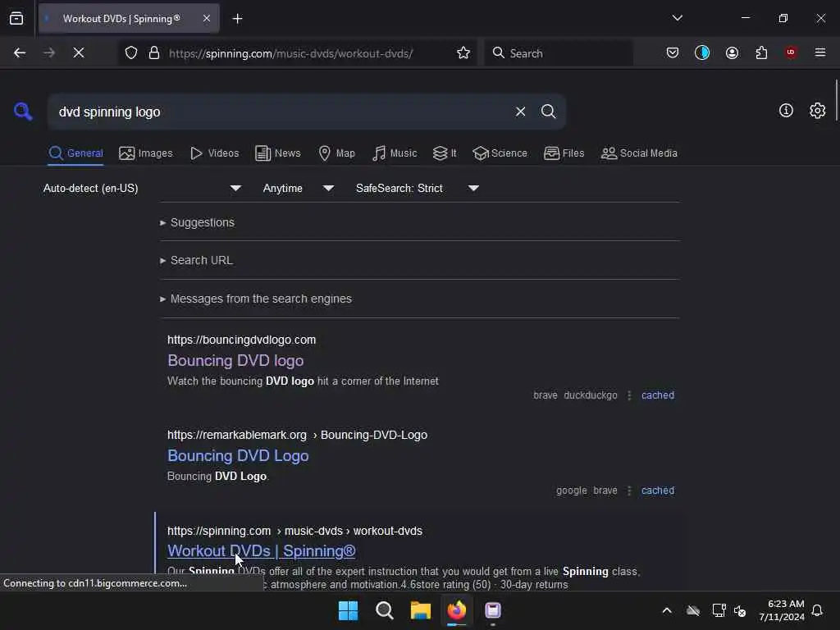Screen dimensions: 840x630
Task: Clear the search query text
Action: [520, 112]
